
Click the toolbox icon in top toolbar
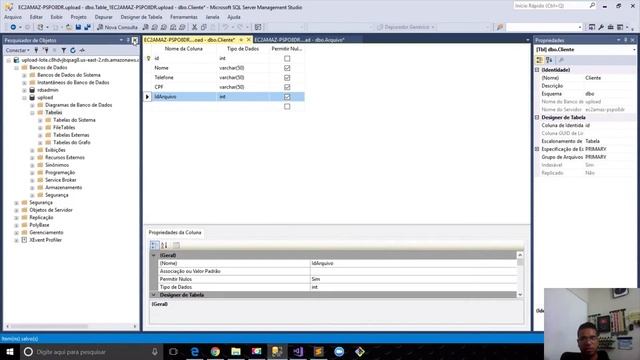coord(611,27)
